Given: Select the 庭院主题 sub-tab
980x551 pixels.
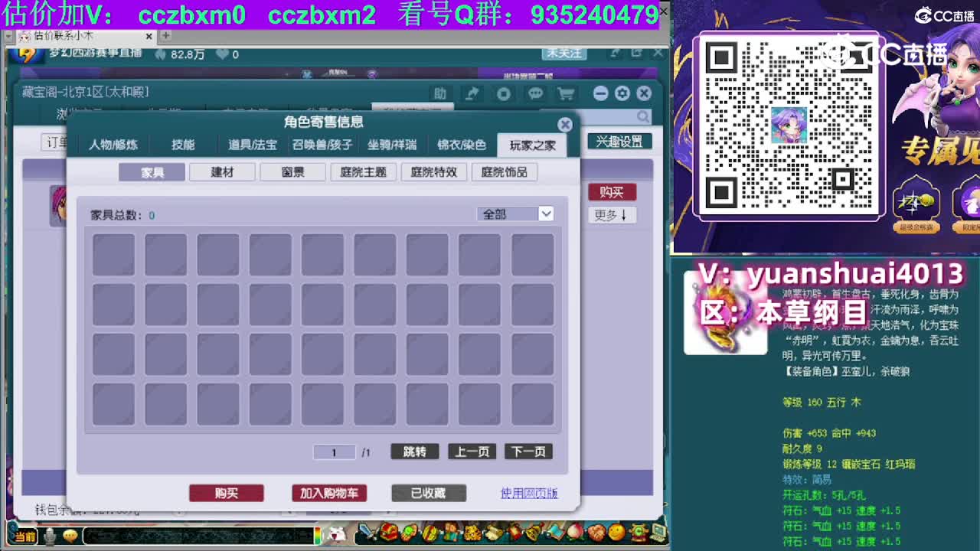Looking at the screenshot, I should pyautogui.click(x=363, y=172).
